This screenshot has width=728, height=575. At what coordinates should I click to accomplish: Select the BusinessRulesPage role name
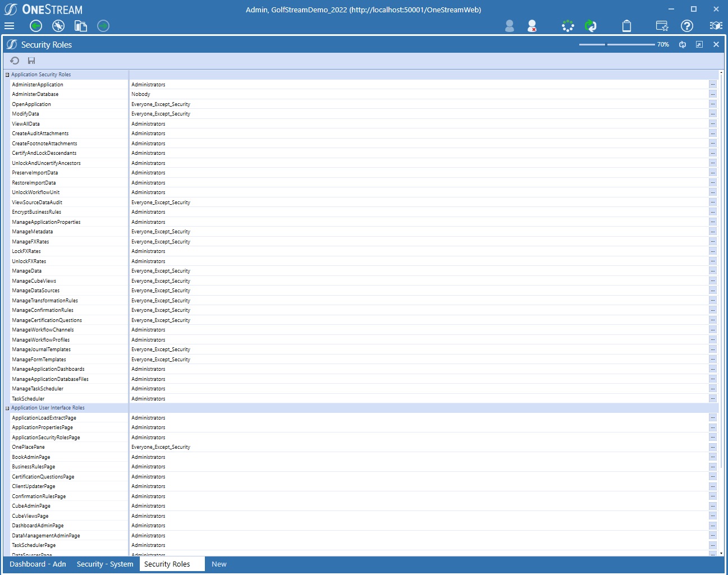(34, 467)
